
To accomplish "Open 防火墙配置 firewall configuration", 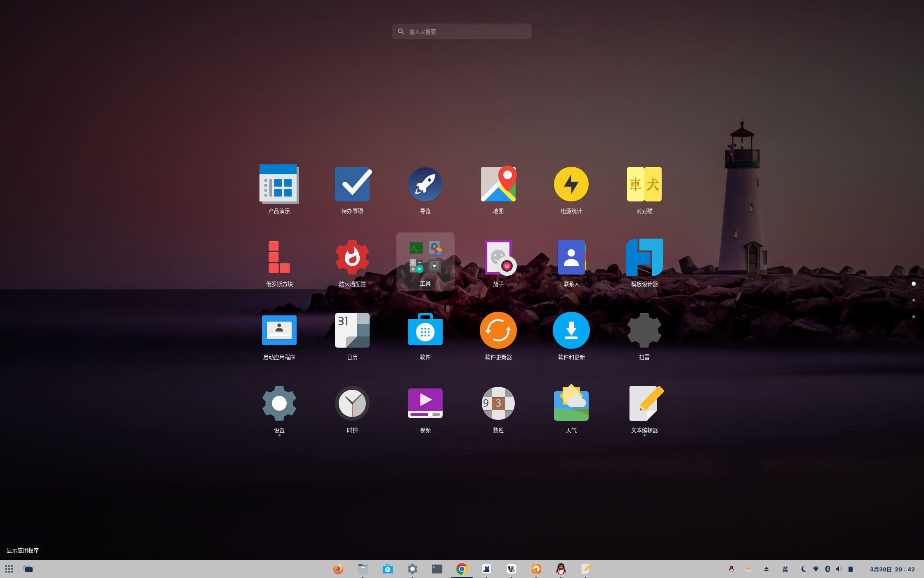I will click(x=352, y=258).
